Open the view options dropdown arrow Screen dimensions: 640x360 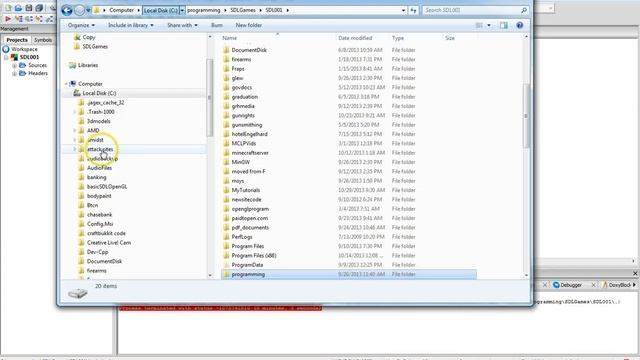[489, 25]
